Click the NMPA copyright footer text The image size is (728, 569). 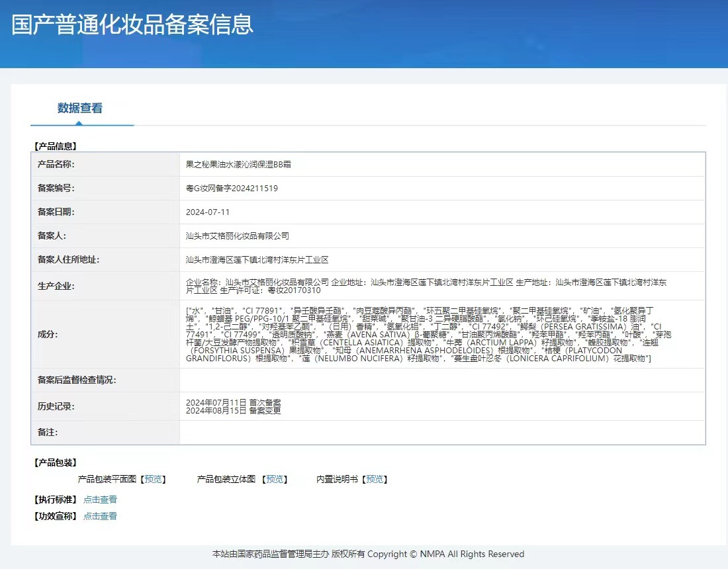pos(368,554)
